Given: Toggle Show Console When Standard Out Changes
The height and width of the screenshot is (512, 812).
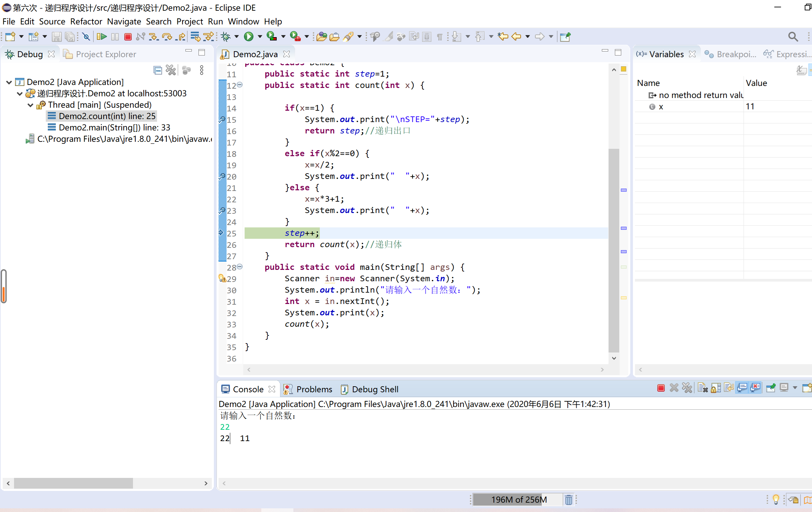Looking at the screenshot, I should pos(742,388).
